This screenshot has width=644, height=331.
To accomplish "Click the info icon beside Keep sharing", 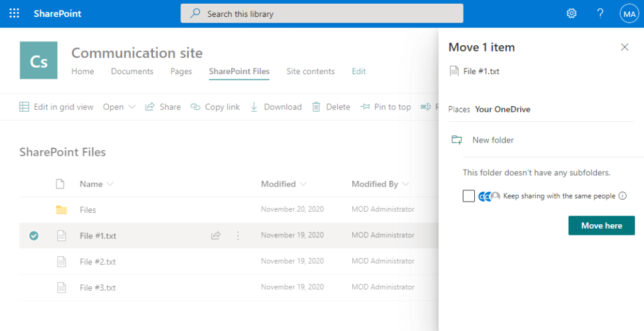I will 623,195.
